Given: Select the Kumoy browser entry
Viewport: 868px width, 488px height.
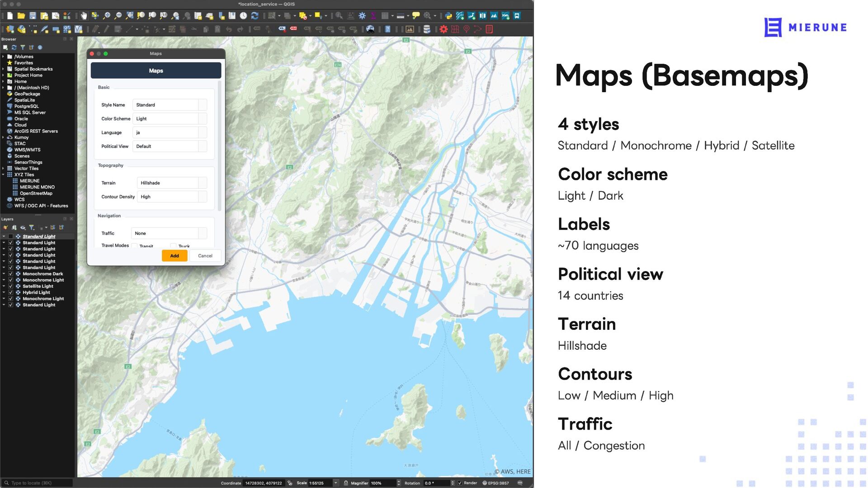Looking at the screenshot, I should click(x=21, y=137).
